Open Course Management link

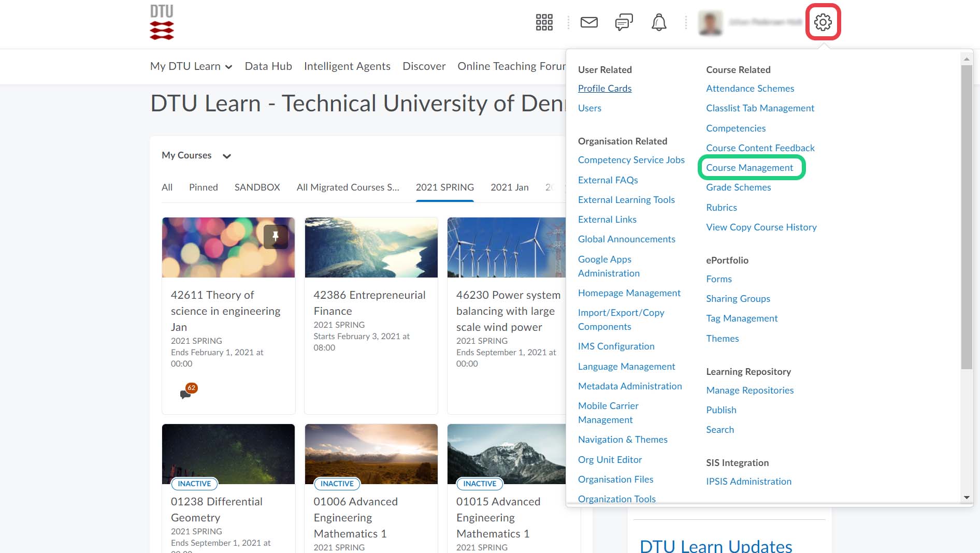pos(749,168)
